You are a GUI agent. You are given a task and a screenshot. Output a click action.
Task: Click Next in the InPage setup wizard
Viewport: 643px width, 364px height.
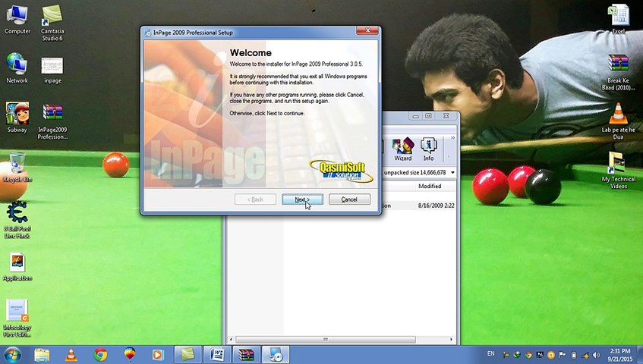[302, 199]
